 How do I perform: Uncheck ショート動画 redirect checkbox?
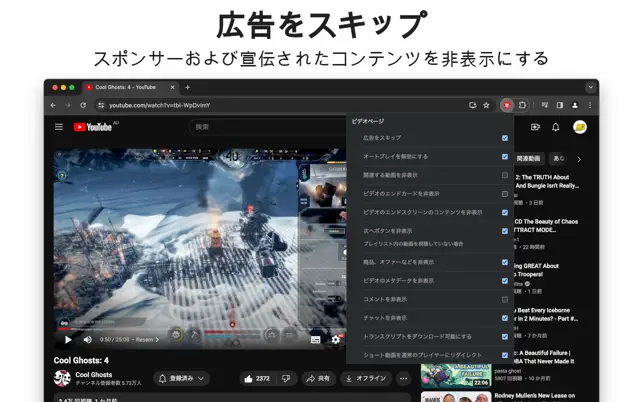[505, 355]
